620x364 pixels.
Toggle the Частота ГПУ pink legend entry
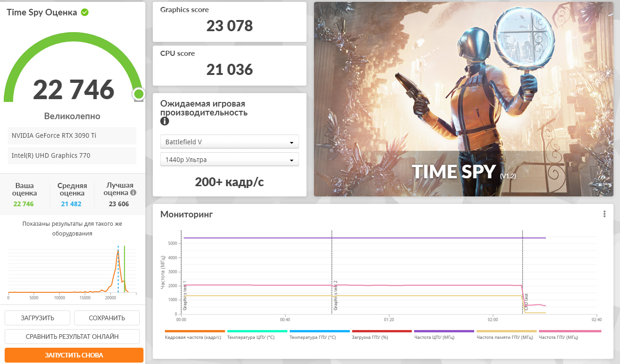click(x=570, y=334)
